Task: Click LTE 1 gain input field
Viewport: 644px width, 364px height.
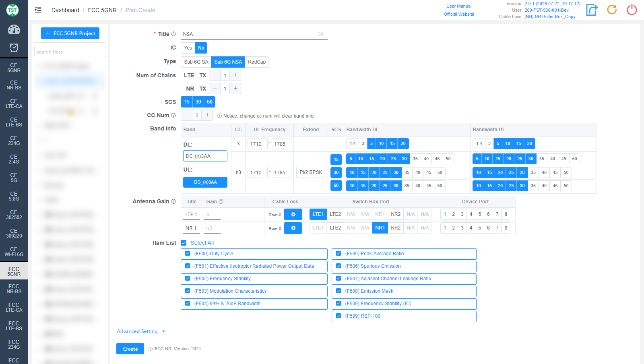Action: pyautogui.click(x=212, y=215)
